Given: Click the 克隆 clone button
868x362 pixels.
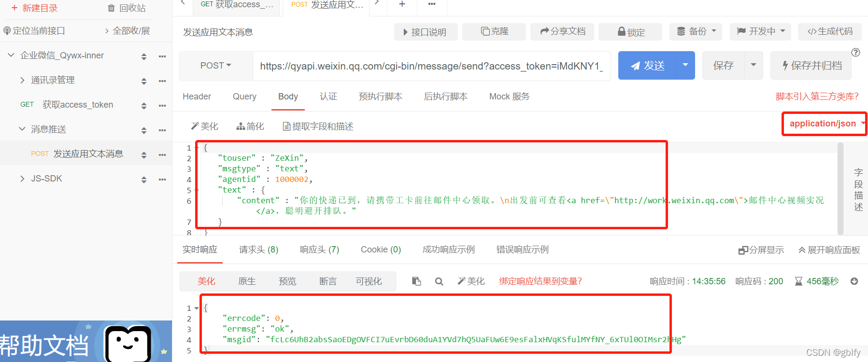Looking at the screenshot, I should point(494,31).
